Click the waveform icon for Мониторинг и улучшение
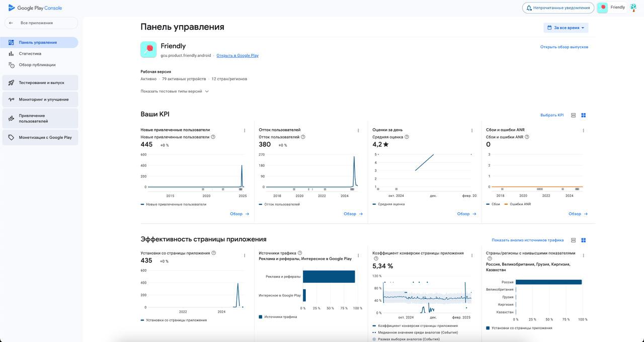The width and height of the screenshot is (644, 342). [x=10, y=99]
